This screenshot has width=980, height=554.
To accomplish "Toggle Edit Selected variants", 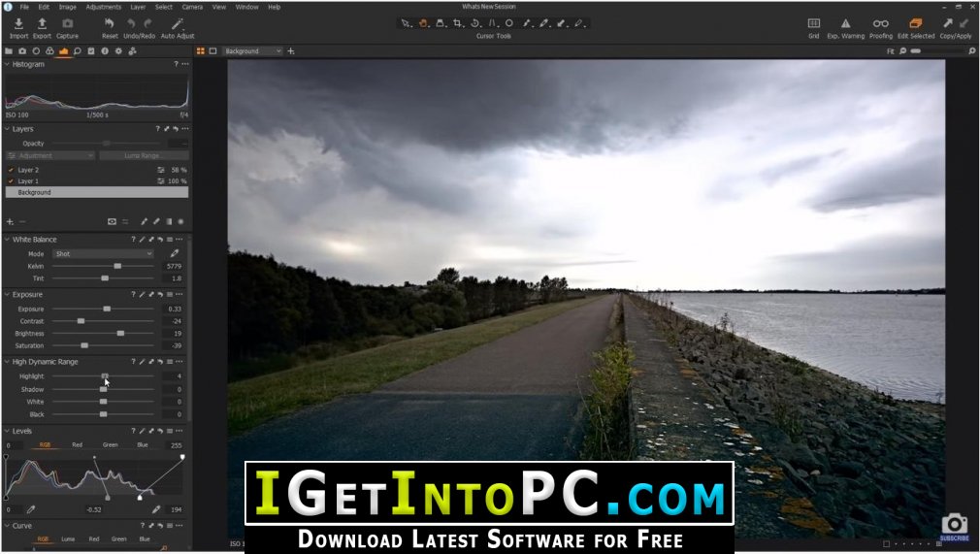I will coord(916,23).
